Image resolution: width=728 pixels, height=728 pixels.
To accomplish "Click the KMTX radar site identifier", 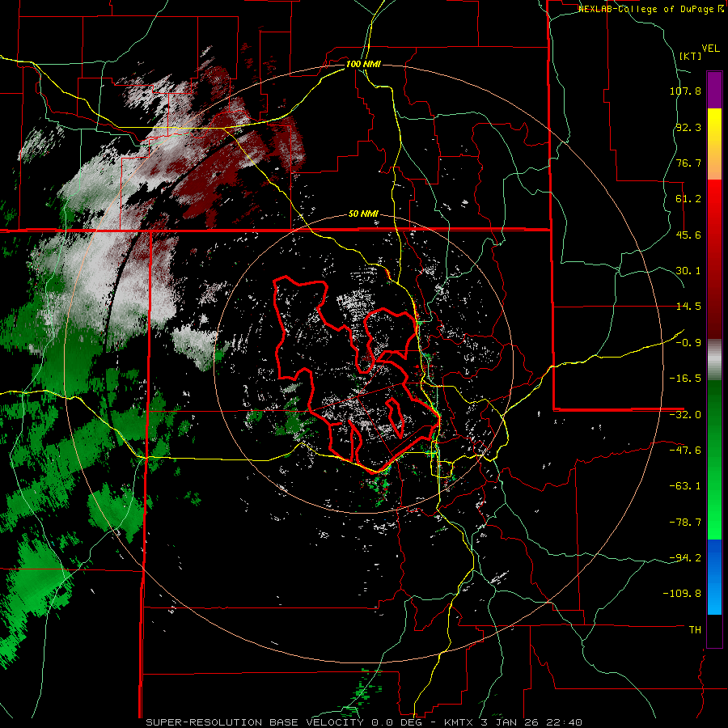I will 459,722.
